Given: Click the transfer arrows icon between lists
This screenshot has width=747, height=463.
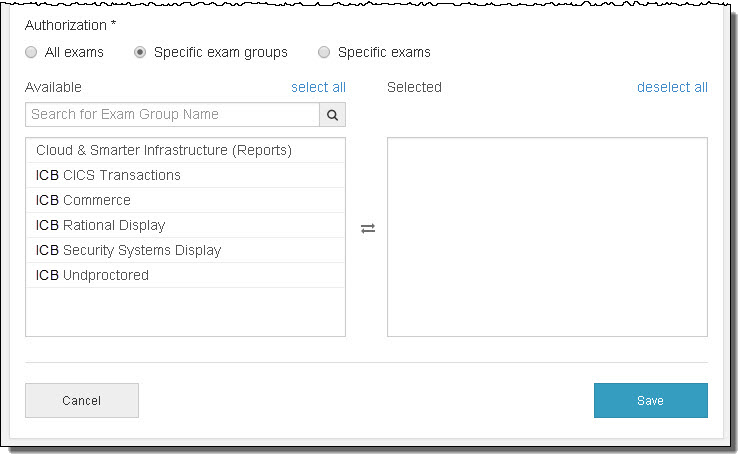Looking at the screenshot, I should (x=368, y=228).
